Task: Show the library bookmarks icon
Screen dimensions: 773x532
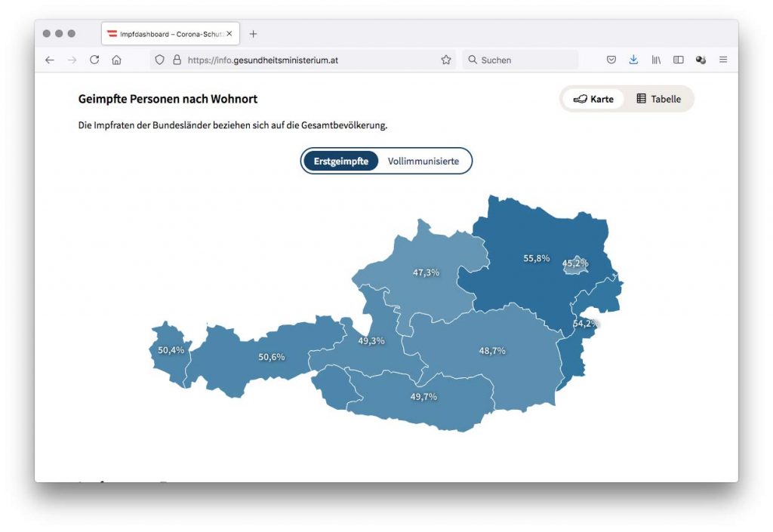Action: (x=656, y=60)
